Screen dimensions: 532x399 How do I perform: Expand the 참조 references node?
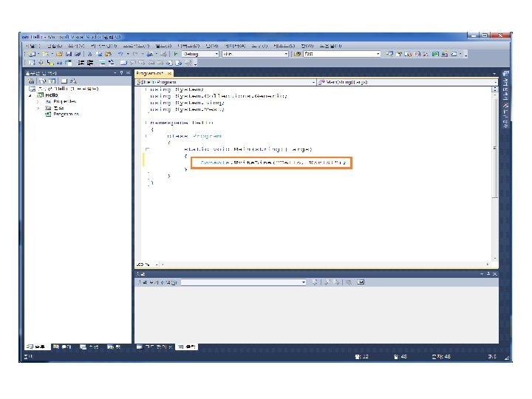(38, 108)
